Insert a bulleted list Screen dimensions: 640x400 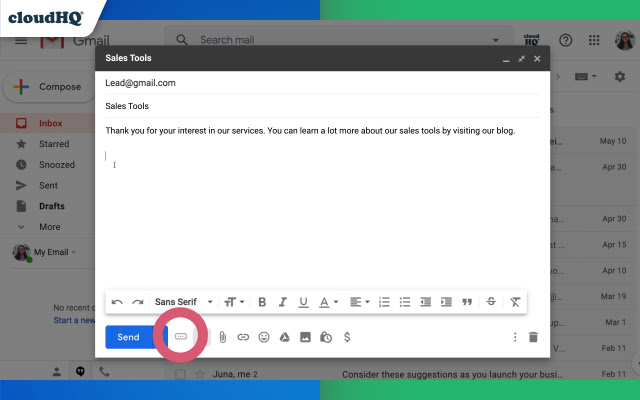click(405, 302)
